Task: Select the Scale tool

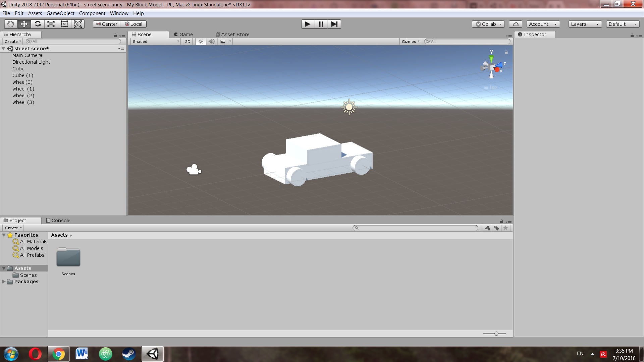Action: pos(51,24)
